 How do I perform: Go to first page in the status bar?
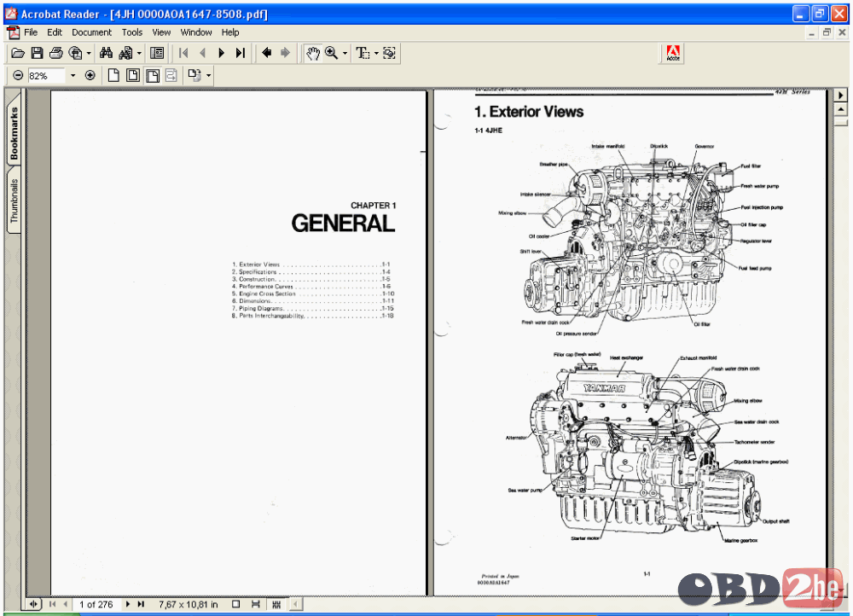pos(52,604)
